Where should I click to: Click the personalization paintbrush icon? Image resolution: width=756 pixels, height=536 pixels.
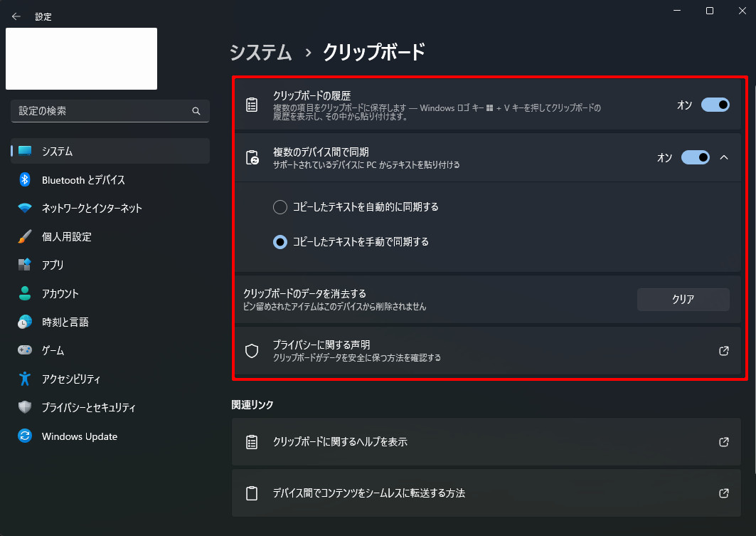(x=25, y=236)
